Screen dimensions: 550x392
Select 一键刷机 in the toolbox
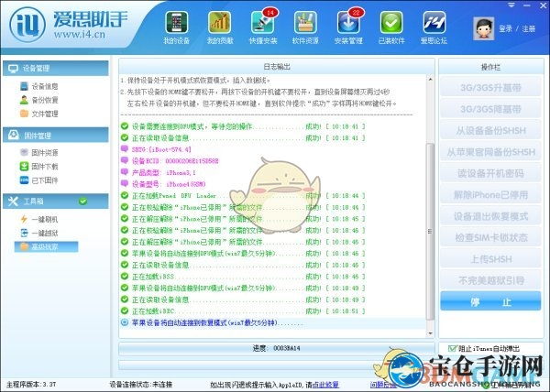[38, 219]
